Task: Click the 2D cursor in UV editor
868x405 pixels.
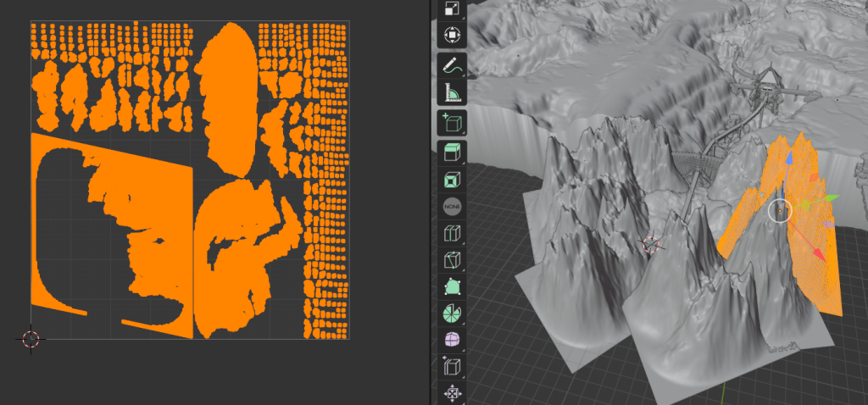Action: [x=31, y=339]
